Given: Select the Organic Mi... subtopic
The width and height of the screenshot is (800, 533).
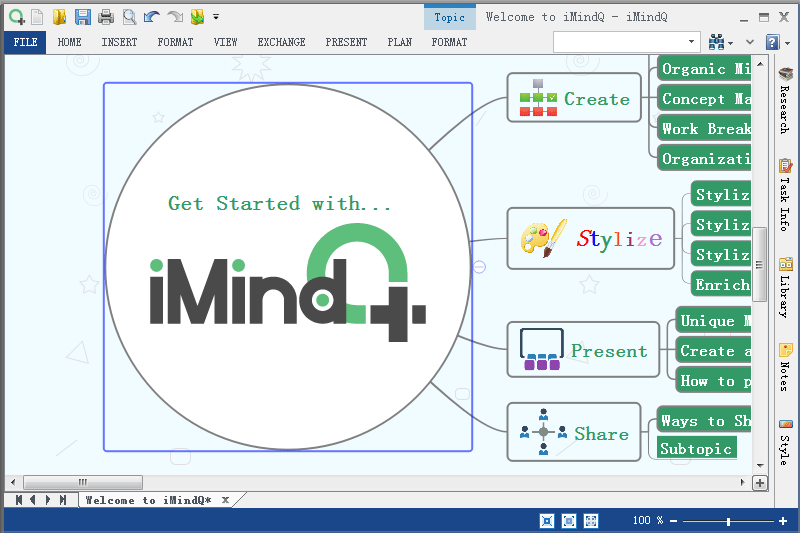Looking at the screenshot, I should pyautogui.click(x=705, y=68).
